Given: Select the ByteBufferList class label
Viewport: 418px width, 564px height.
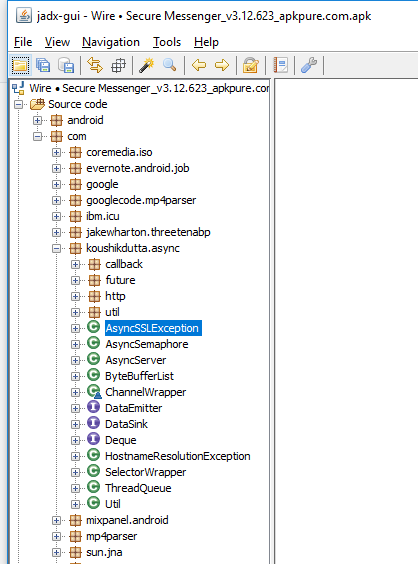Looking at the screenshot, I should [x=139, y=376].
